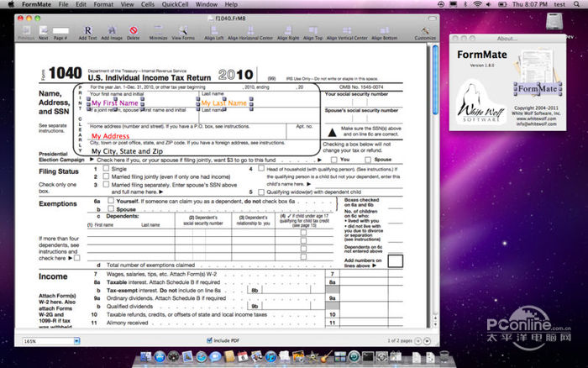Check the Qualifying widow(er) box
588x368 pixels.
(x=261, y=192)
